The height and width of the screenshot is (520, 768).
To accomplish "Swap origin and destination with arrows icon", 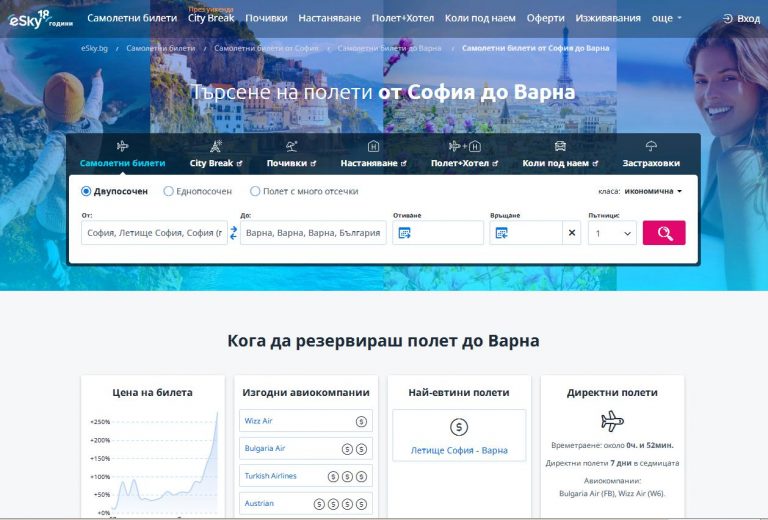I will coord(234,233).
